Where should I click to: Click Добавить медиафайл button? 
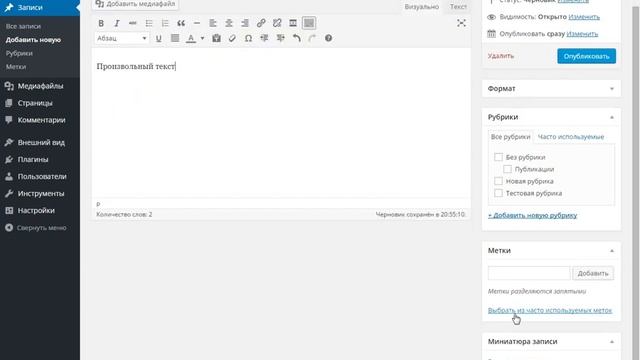click(x=135, y=4)
